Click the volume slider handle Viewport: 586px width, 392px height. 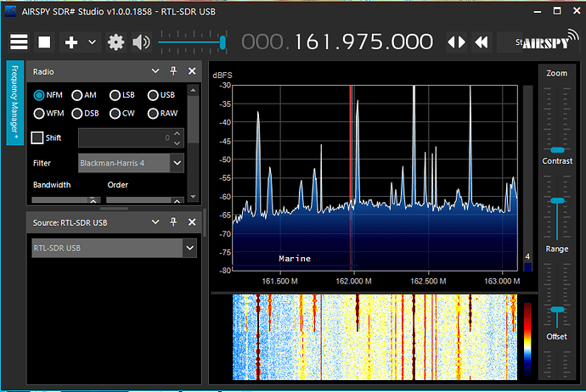tap(223, 42)
